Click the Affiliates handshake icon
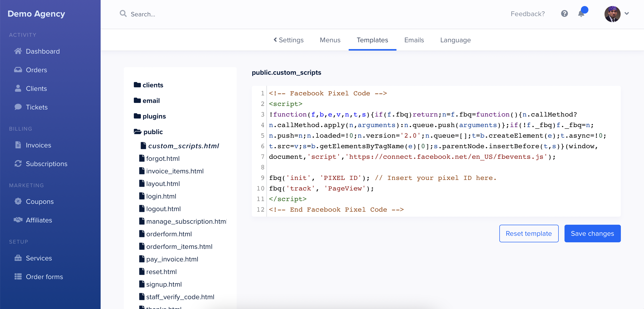 tap(18, 220)
